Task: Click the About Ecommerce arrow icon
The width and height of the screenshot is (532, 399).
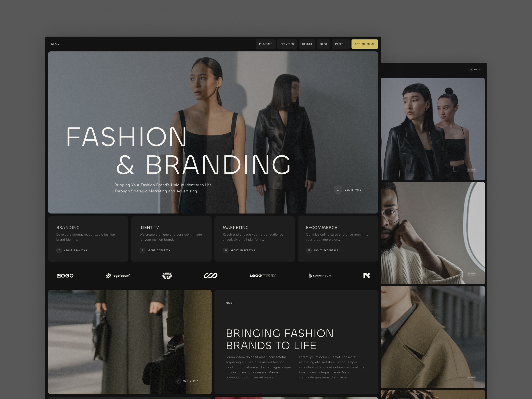Action: point(309,250)
